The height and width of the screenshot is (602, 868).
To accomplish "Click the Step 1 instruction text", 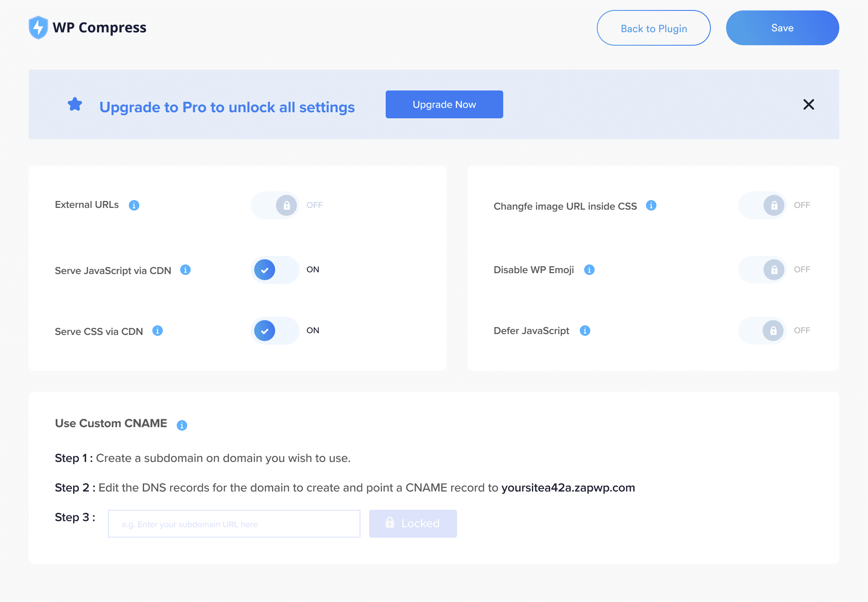I will [202, 458].
